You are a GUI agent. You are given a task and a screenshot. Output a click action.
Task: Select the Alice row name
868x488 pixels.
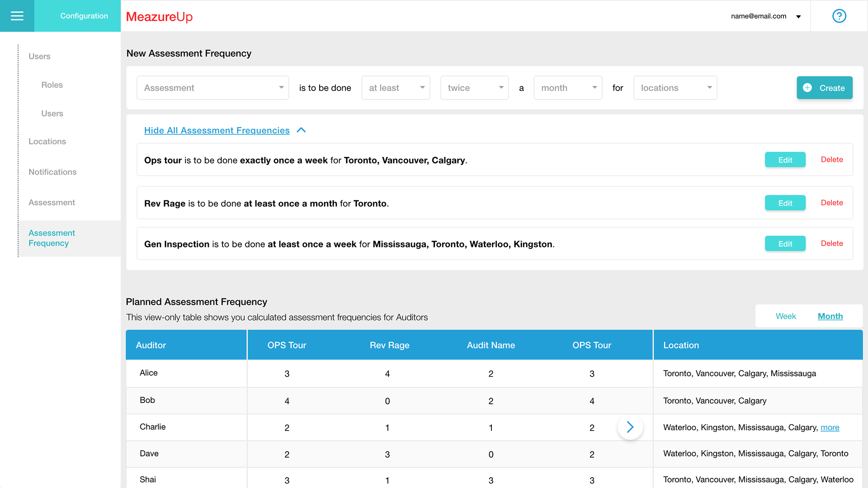point(148,373)
